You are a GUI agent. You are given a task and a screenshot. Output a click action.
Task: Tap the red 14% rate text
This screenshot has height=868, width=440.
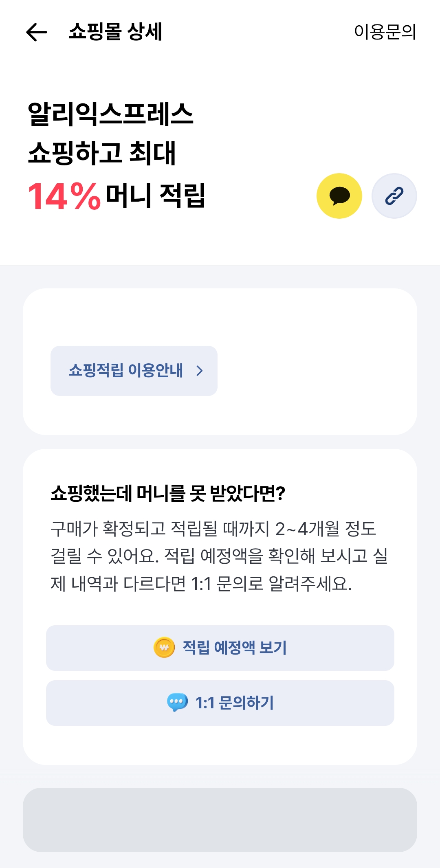(x=64, y=197)
